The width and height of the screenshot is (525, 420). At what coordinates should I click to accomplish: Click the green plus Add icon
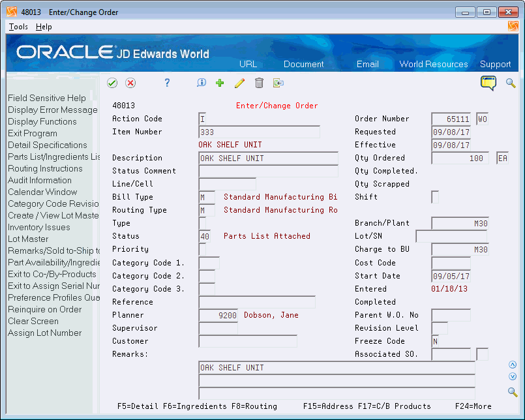[220, 83]
